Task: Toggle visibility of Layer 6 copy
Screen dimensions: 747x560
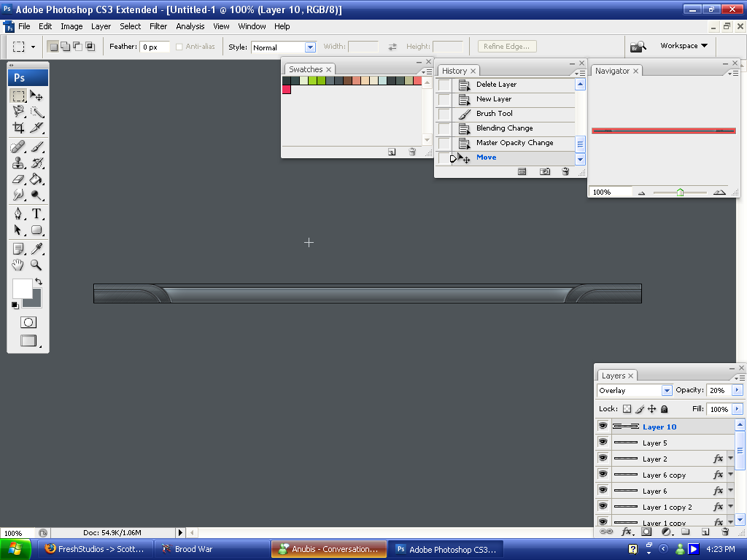Action: (x=603, y=475)
